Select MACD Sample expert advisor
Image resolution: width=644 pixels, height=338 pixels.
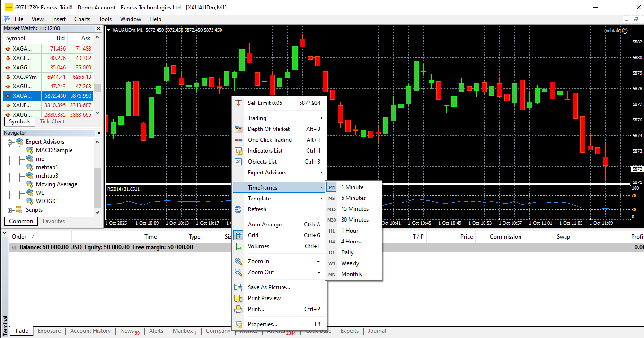pyautogui.click(x=54, y=150)
